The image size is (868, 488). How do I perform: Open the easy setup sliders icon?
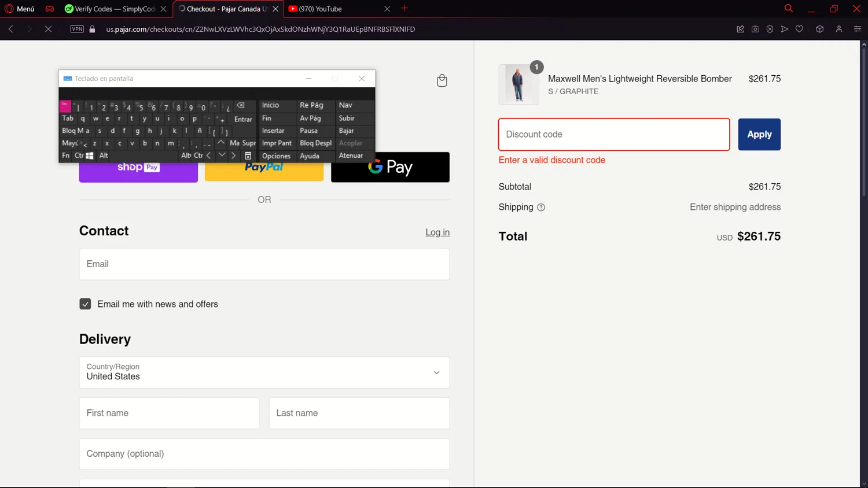click(x=858, y=29)
